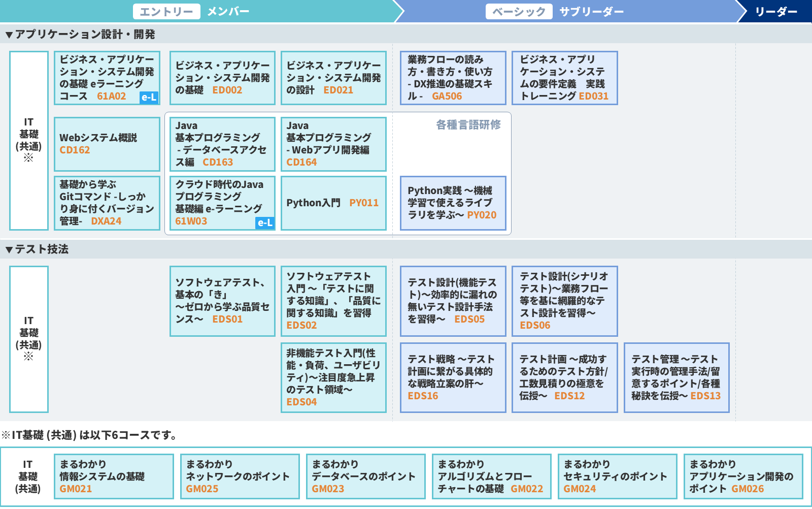Select the エントリー level tab
This screenshot has width=812, height=509.
166,12
